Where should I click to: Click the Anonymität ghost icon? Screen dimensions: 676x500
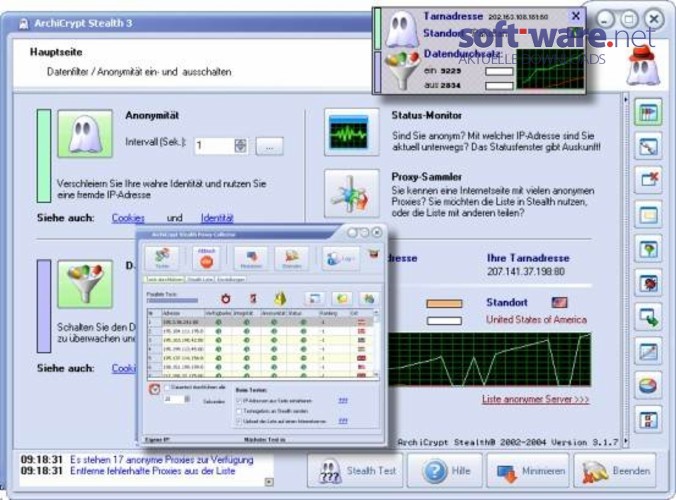(x=85, y=134)
